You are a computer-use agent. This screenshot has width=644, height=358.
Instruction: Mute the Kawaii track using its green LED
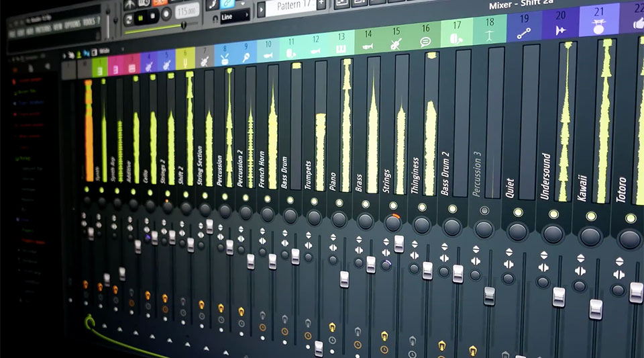point(591,216)
